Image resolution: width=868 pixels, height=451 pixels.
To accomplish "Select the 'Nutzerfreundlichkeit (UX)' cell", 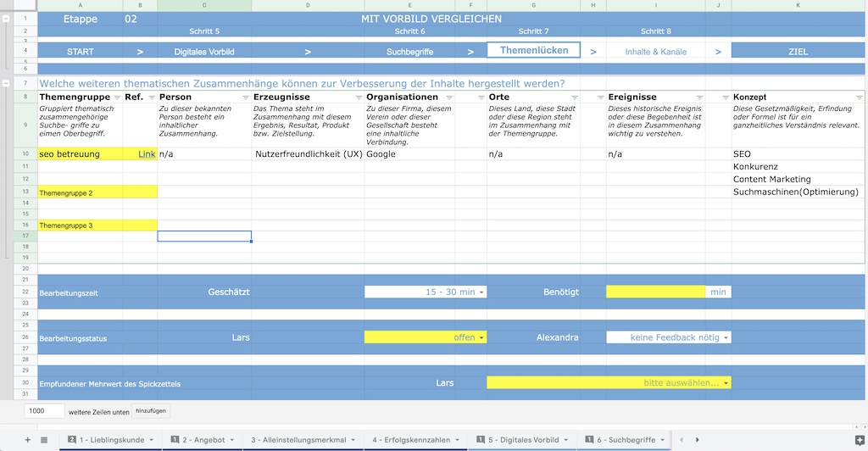I will coord(308,153).
